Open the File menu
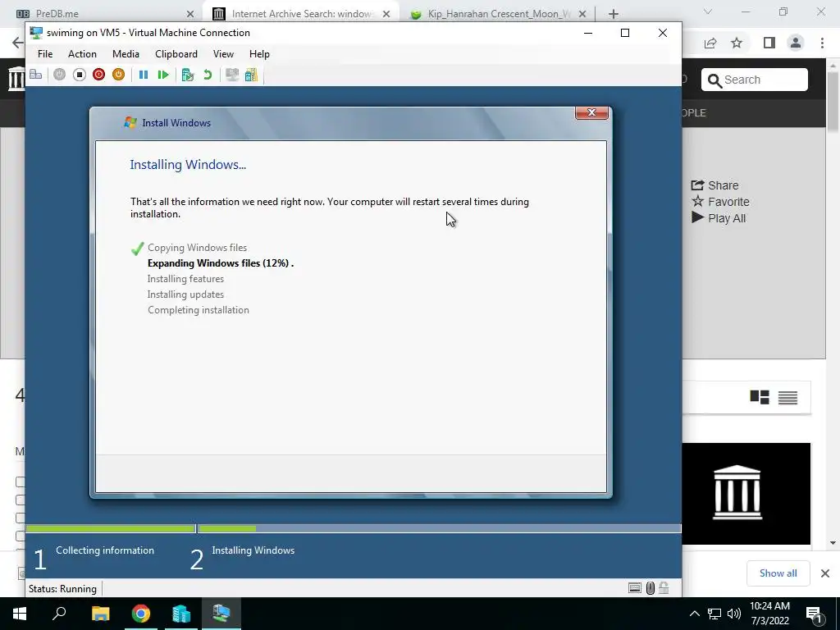The width and height of the screenshot is (840, 630). [x=45, y=54]
